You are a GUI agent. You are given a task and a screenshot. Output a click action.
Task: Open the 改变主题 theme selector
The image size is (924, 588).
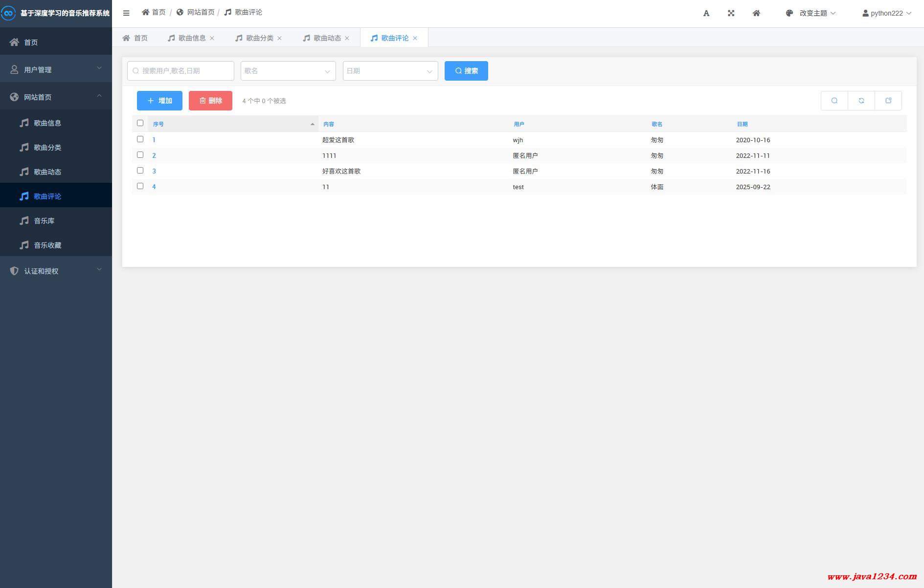(811, 13)
